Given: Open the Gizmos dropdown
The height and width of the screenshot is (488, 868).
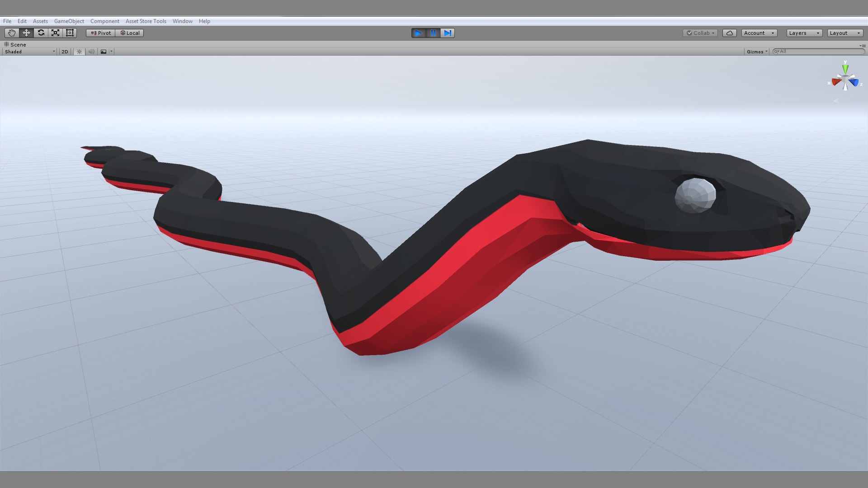Looking at the screenshot, I should [x=757, y=52].
